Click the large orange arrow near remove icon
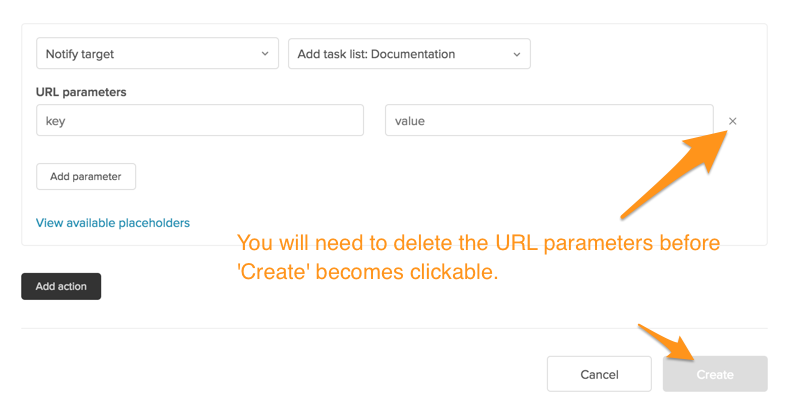Screen dimensions: 788x413 point(674,174)
